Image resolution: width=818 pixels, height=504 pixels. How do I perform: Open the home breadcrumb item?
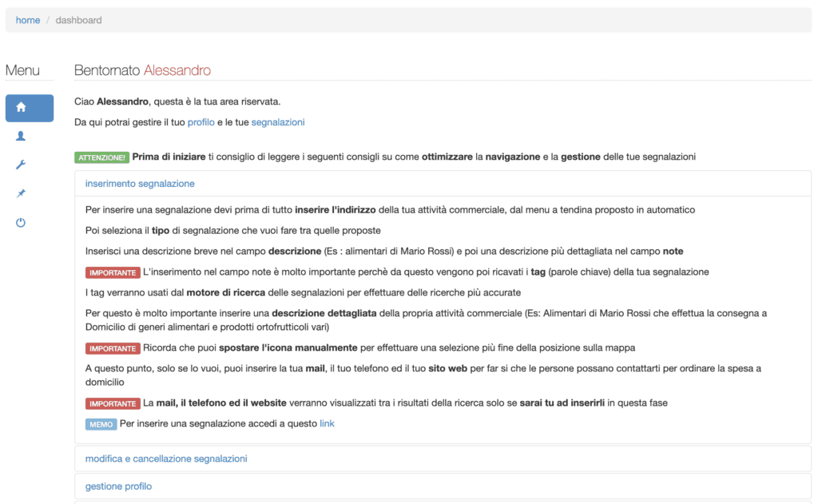click(27, 19)
